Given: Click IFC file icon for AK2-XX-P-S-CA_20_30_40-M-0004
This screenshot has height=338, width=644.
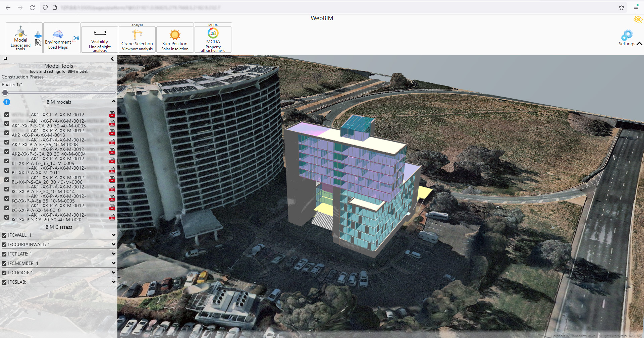Looking at the screenshot, I should pyautogui.click(x=112, y=151).
